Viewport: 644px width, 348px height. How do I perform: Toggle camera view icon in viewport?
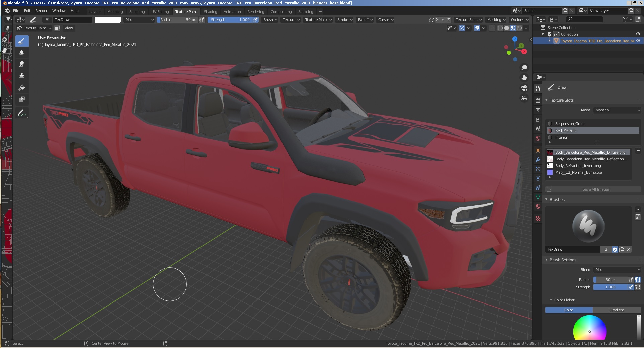(x=524, y=88)
